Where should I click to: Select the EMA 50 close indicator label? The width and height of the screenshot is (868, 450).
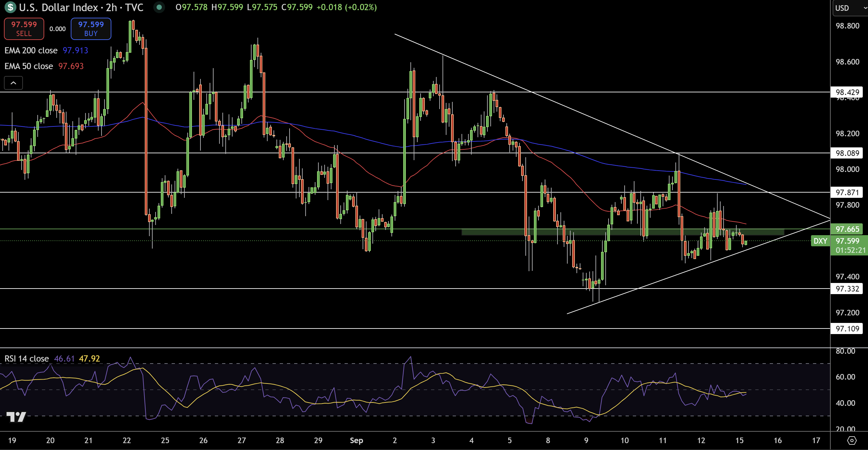tap(28, 66)
